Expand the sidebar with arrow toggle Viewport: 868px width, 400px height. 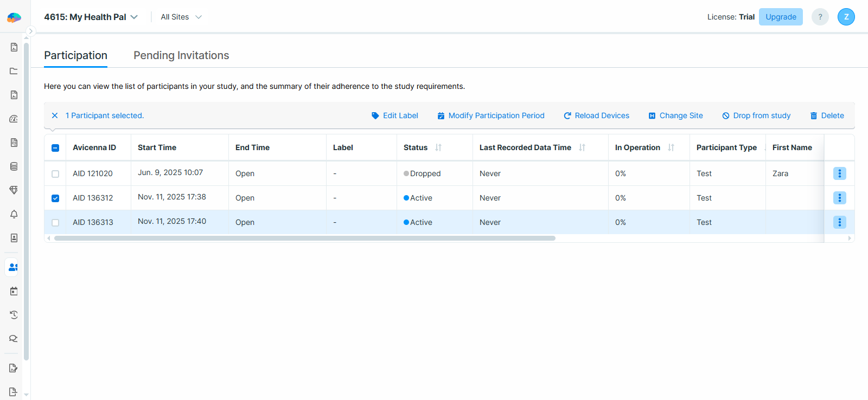coord(31,31)
